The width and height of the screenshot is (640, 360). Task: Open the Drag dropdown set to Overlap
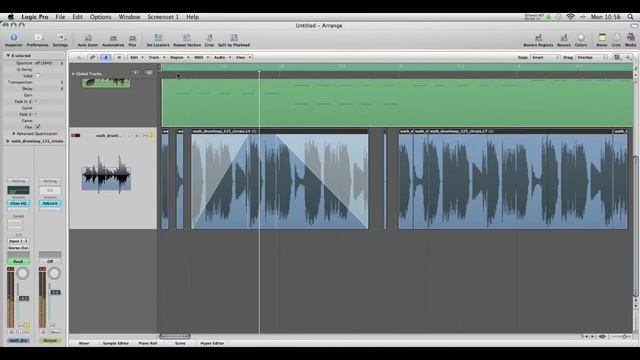(x=591, y=58)
